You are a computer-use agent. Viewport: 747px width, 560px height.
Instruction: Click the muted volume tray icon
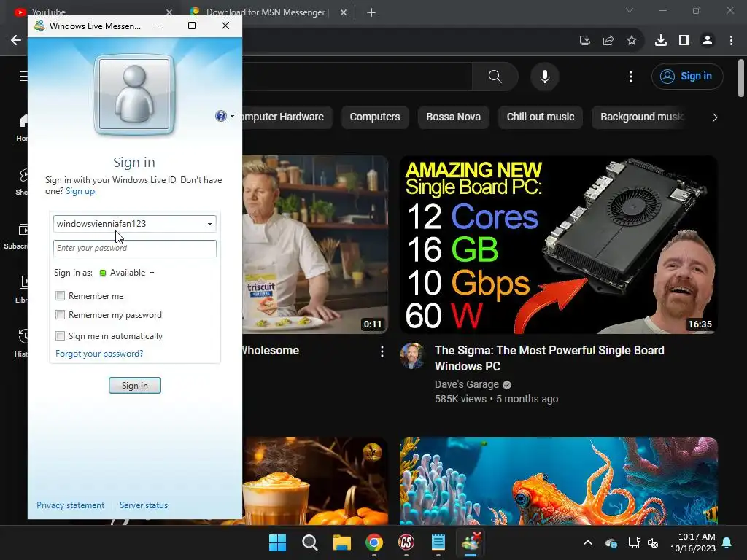point(653,542)
